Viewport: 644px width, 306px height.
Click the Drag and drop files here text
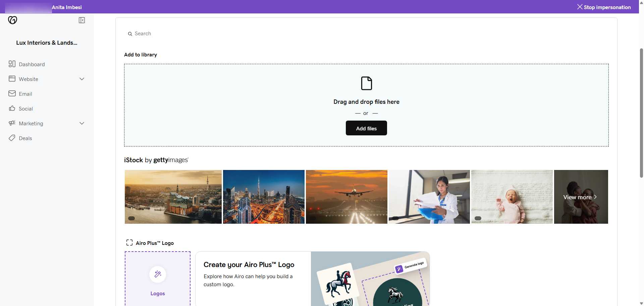click(x=366, y=102)
